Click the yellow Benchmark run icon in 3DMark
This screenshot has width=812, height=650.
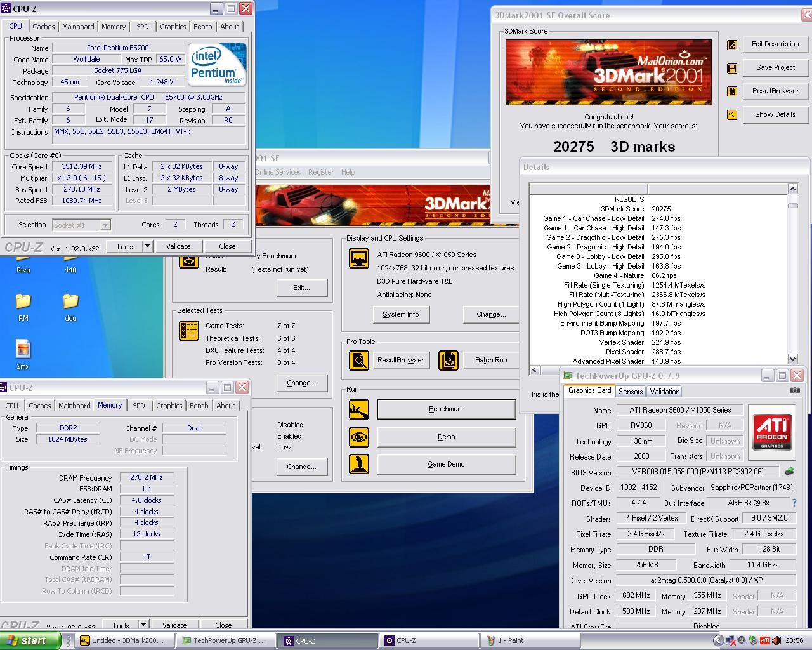click(359, 409)
